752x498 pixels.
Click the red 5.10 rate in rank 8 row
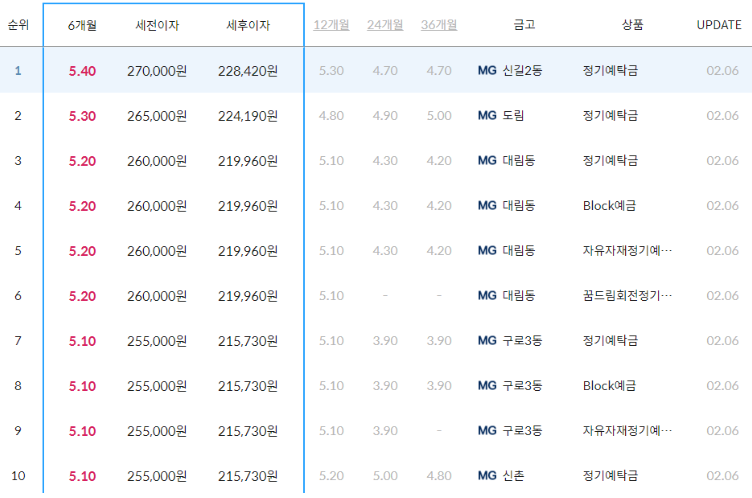[82, 386]
